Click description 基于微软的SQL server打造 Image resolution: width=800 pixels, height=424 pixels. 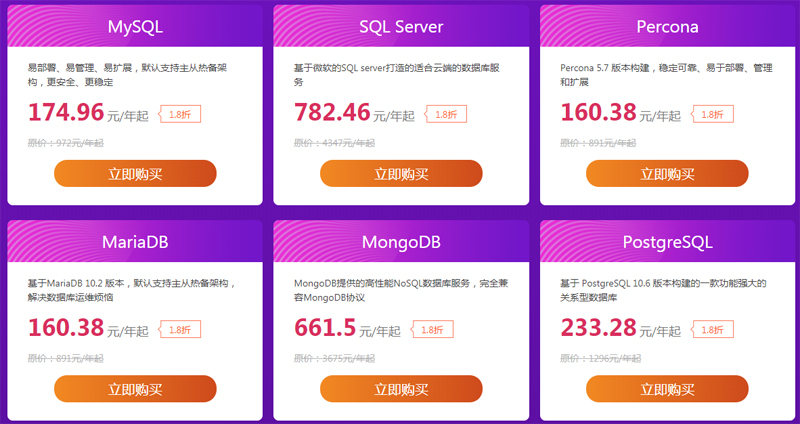(x=396, y=74)
